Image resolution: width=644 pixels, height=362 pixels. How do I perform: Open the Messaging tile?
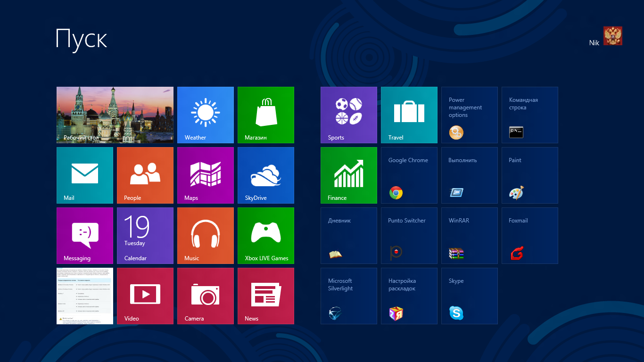point(85,236)
